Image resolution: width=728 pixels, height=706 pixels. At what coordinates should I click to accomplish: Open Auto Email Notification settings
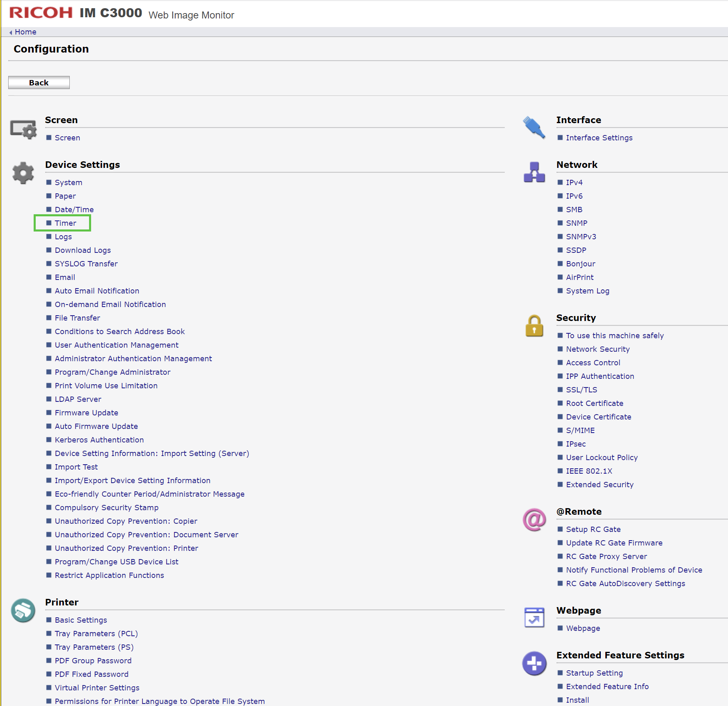pos(97,291)
